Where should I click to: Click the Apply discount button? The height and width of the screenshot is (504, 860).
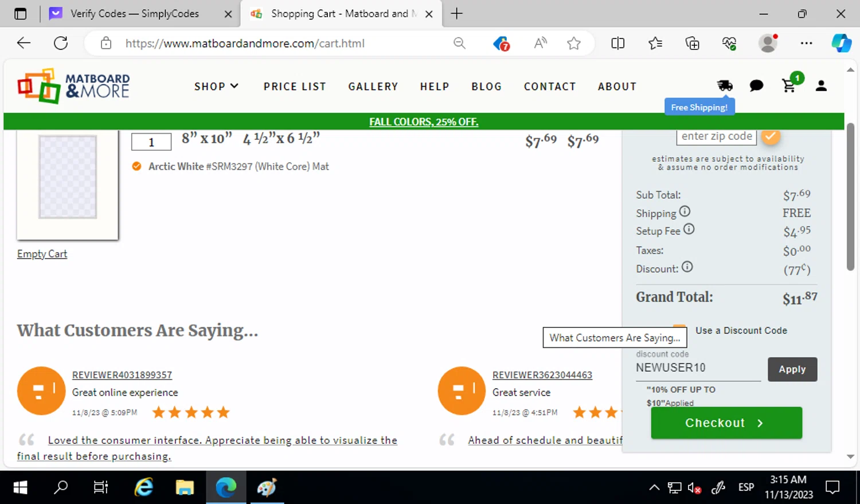click(792, 369)
